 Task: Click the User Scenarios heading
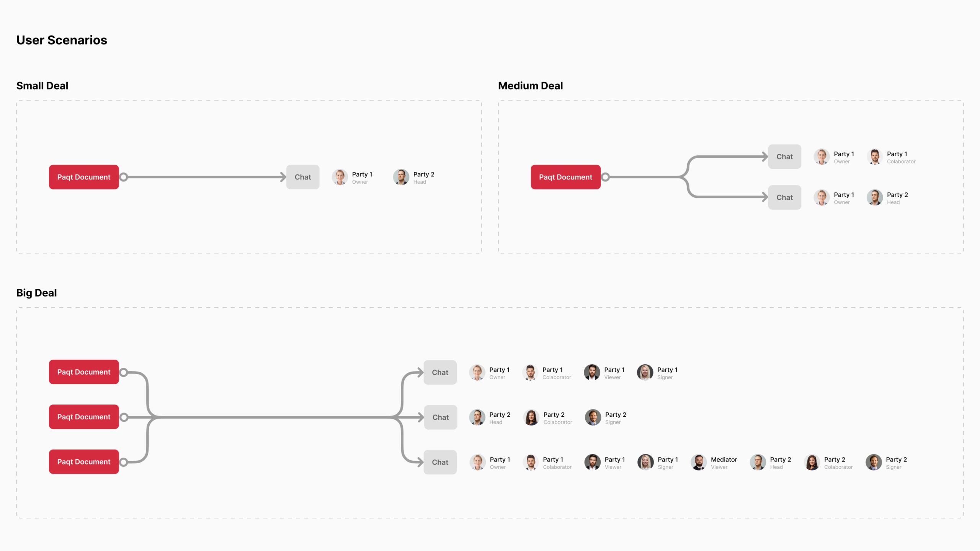coord(62,40)
